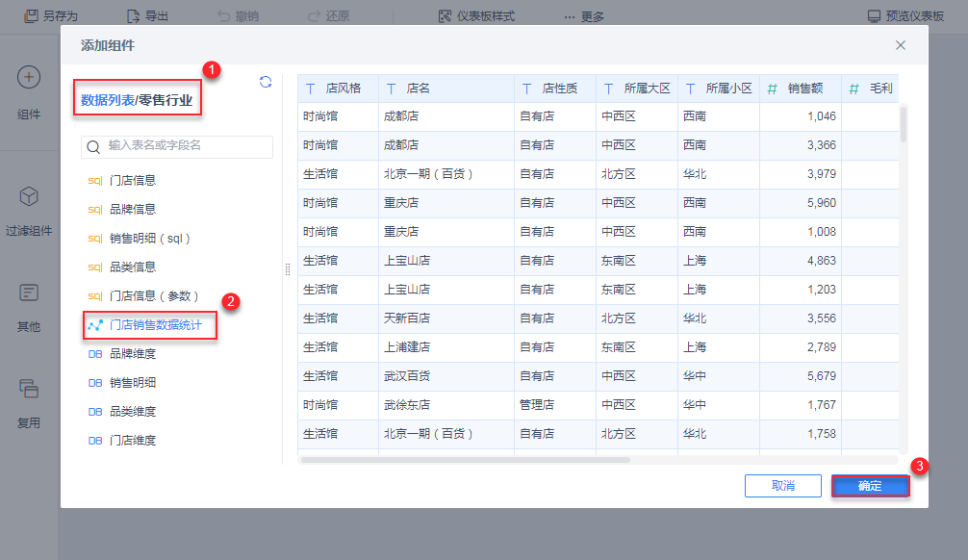The height and width of the screenshot is (560, 968).
Task: Click the T type icon of 店风格 column
Action: coord(310,89)
